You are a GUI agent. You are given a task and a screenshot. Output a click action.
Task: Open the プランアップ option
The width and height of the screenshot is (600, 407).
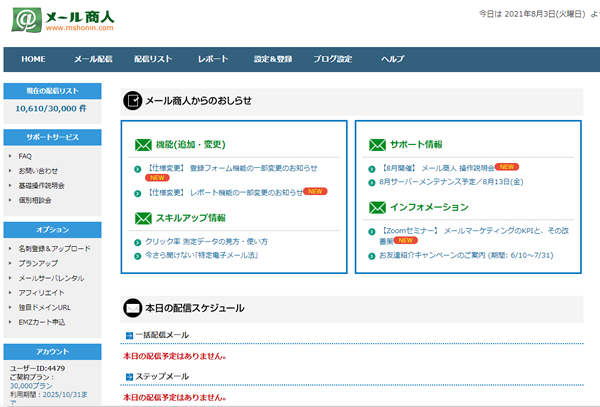(38, 263)
